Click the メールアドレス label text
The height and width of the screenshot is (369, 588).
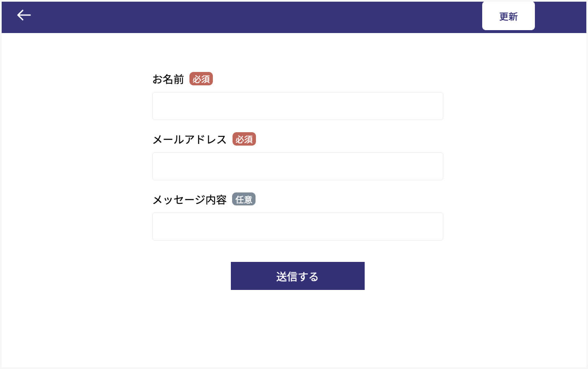coord(189,139)
